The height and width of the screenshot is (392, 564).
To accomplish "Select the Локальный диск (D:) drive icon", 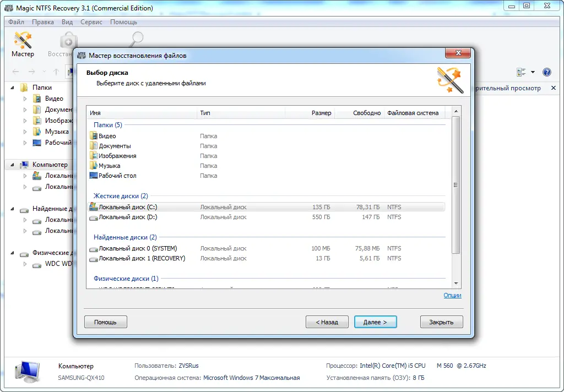I will pyautogui.click(x=94, y=217).
